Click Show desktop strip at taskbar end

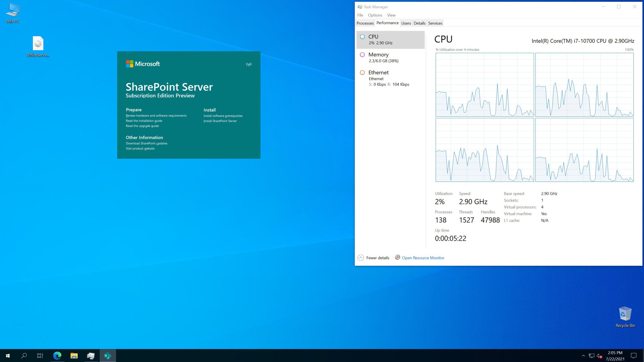(x=643, y=356)
